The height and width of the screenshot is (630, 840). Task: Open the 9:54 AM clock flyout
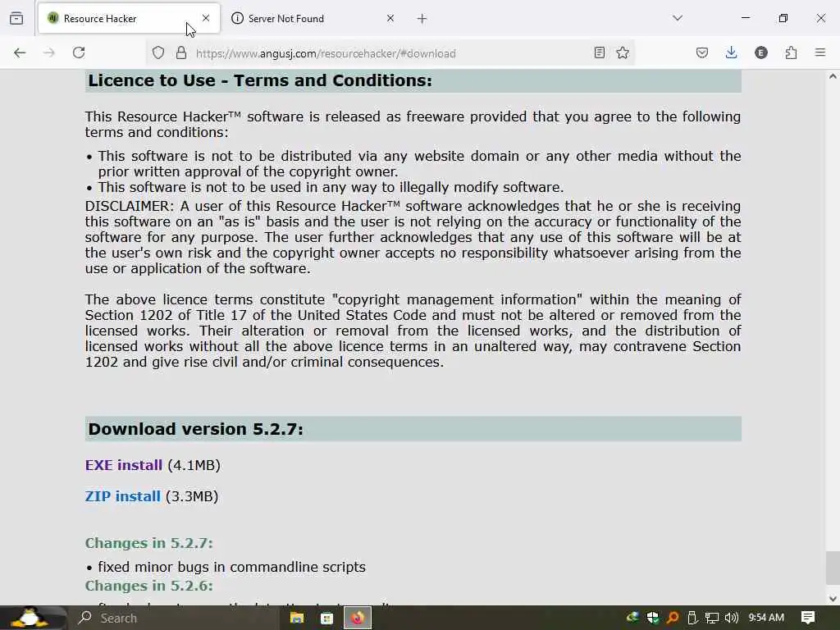click(766, 618)
